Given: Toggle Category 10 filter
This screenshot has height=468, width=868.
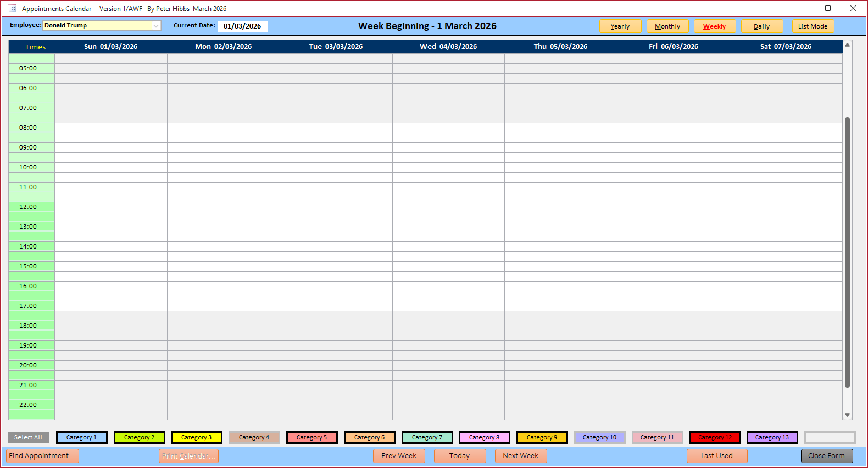Looking at the screenshot, I should click(600, 437).
